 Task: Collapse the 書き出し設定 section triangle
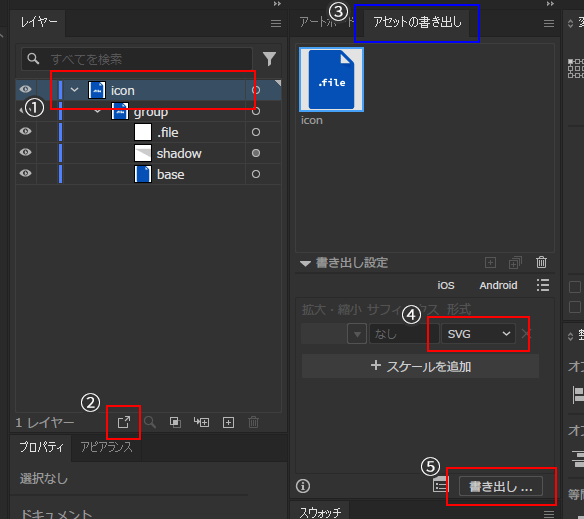[x=305, y=263]
